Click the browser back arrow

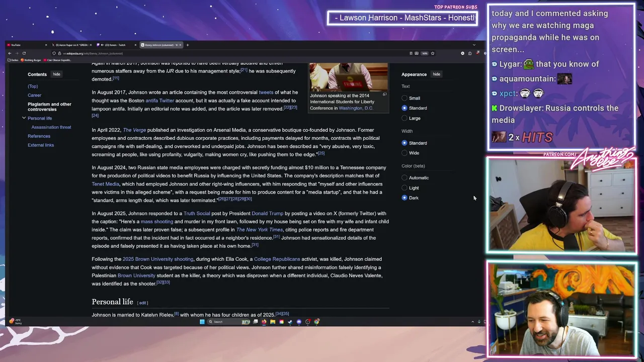[10, 53]
